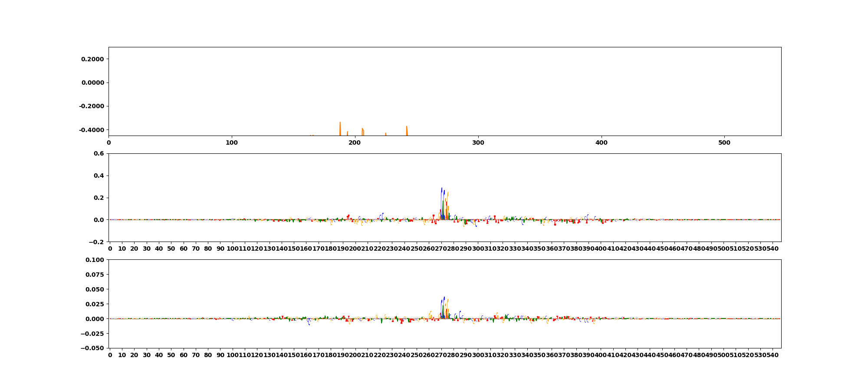Click x-axis tick 20 in bottom plot
This screenshot has width=868, height=391.
coord(134,355)
